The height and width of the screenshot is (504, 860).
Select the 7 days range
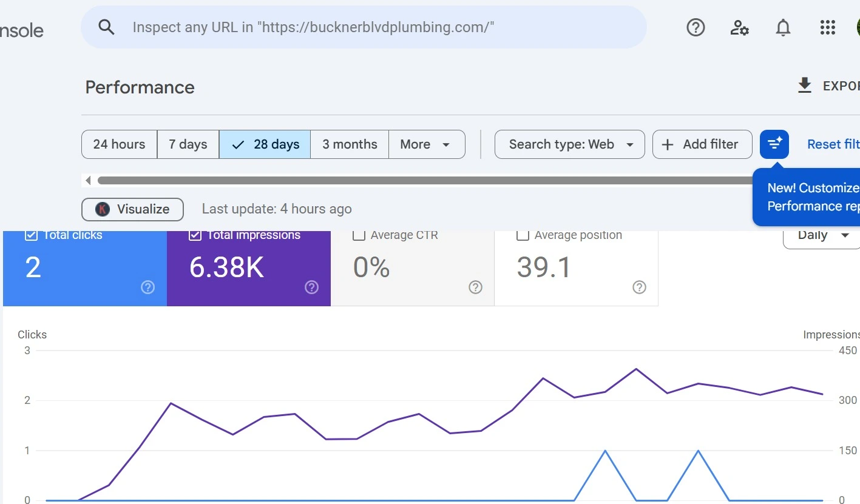(x=188, y=144)
